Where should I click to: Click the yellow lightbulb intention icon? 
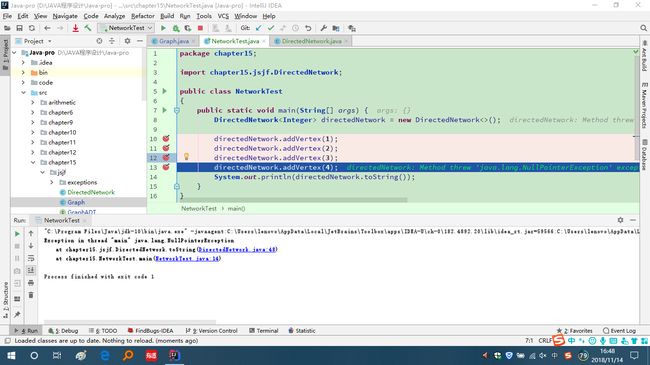[x=187, y=156]
